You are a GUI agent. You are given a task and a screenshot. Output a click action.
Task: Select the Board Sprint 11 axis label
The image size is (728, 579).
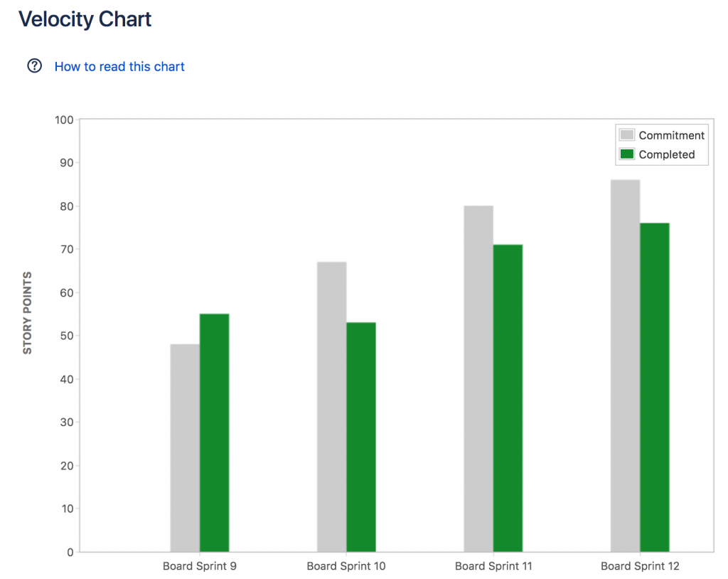click(493, 565)
